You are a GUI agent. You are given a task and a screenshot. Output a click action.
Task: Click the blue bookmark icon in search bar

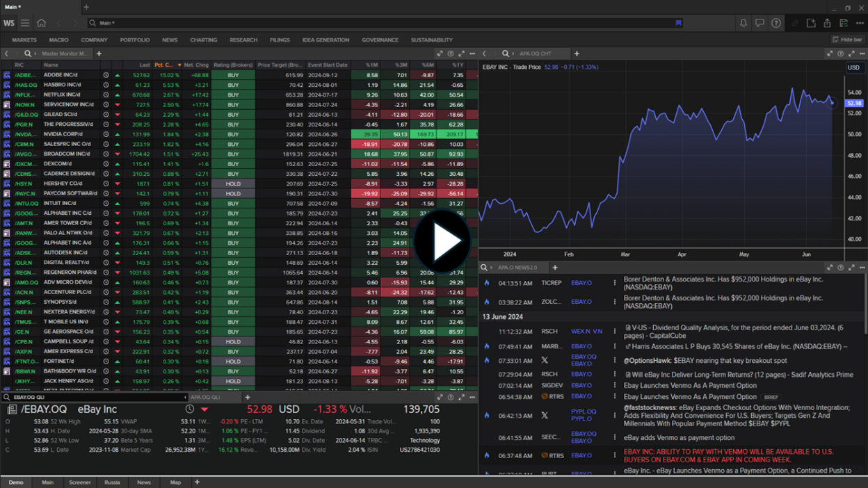click(x=678, y=23)
